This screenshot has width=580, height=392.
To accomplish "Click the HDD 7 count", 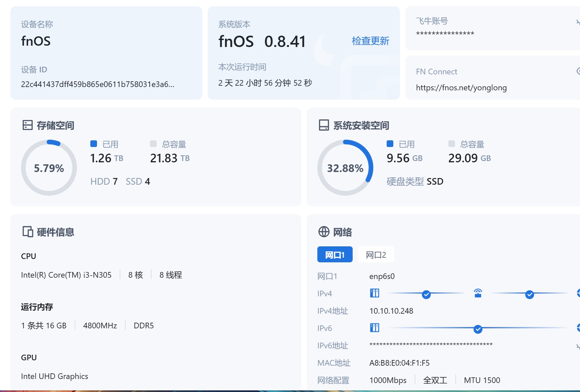I will click(x=104, y=181).
